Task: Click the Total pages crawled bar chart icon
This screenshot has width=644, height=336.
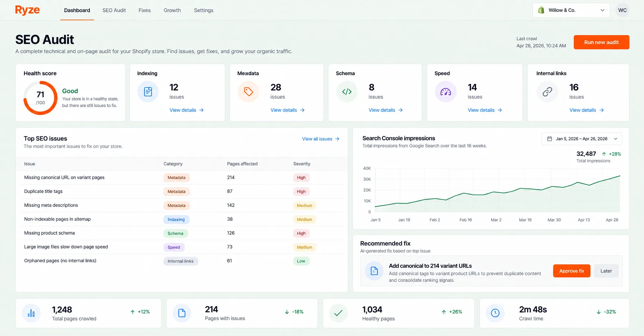Action: point(31,313)
